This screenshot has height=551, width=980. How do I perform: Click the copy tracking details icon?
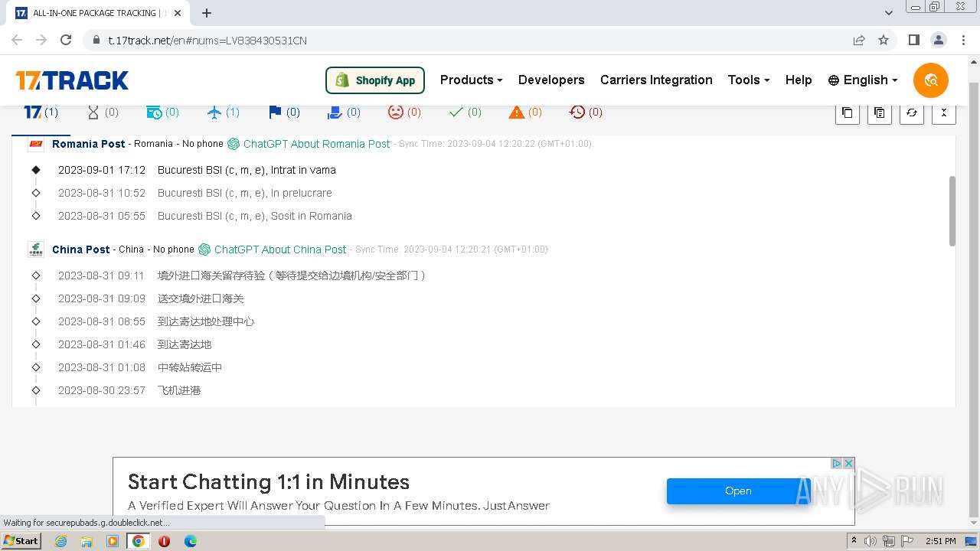pyautogui.click(x=879, y=112)
